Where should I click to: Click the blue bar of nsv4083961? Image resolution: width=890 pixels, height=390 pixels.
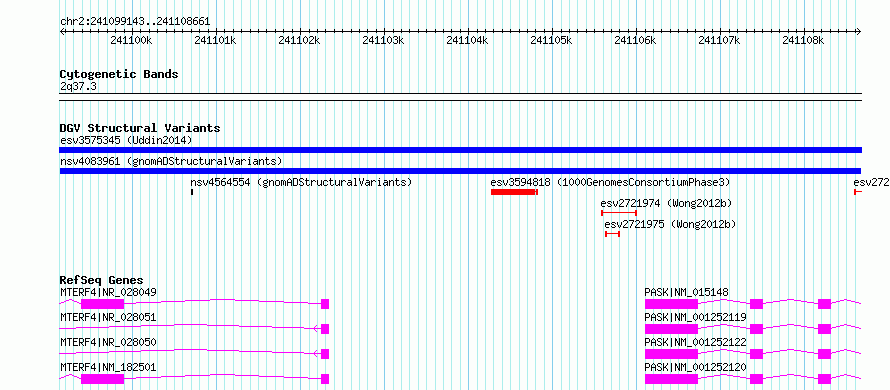(x=460, y=171)
